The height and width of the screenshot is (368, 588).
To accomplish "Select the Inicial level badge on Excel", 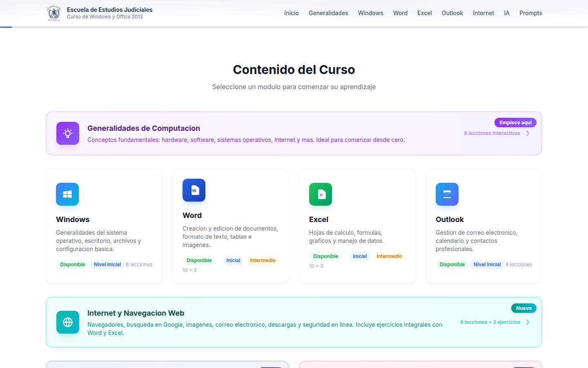I will point(359,256).
